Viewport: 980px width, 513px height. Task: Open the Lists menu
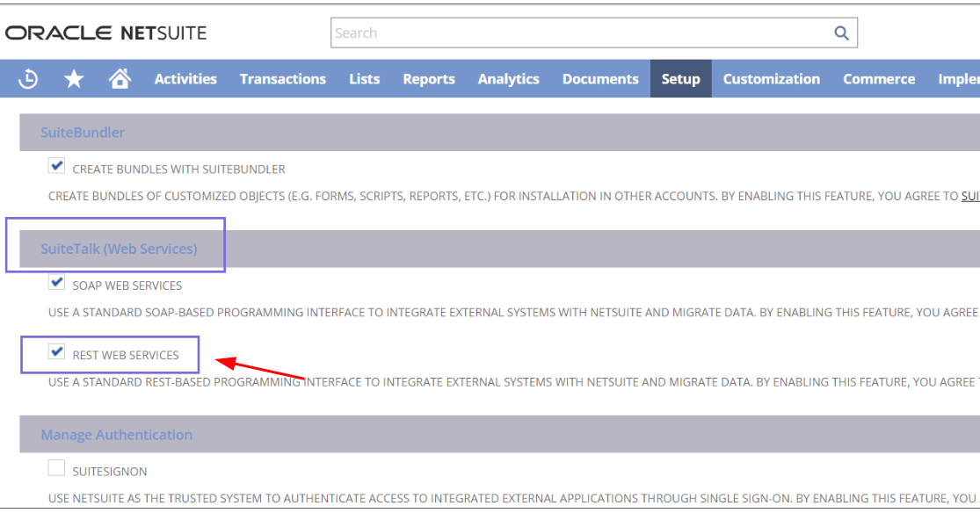click(365, 79)
